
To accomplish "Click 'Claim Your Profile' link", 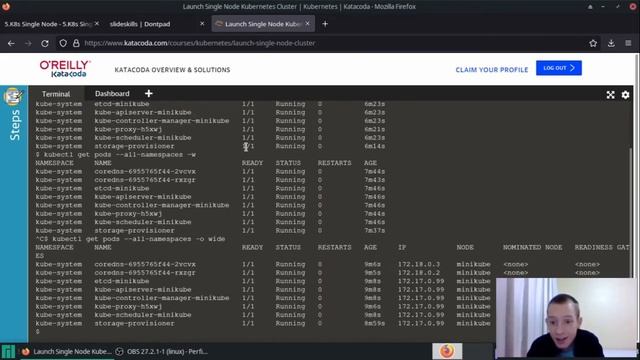I will click(x=492, y=70).
